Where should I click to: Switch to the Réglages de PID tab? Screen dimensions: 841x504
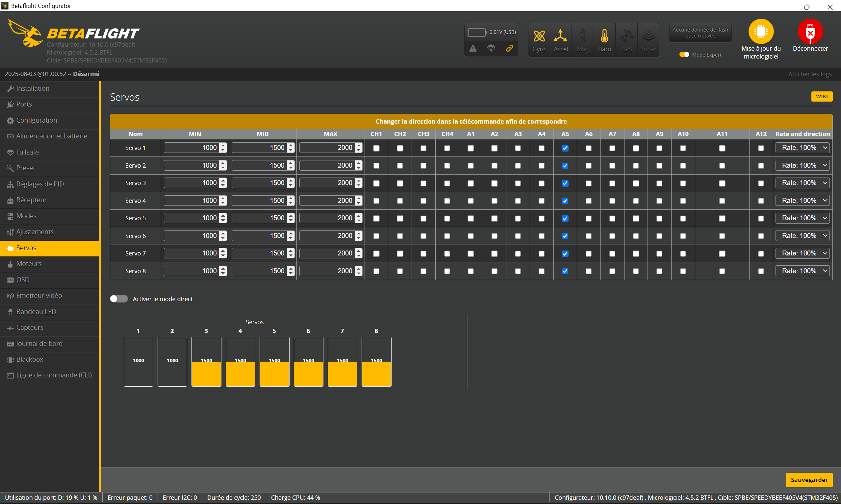click(x=40, y=184)
